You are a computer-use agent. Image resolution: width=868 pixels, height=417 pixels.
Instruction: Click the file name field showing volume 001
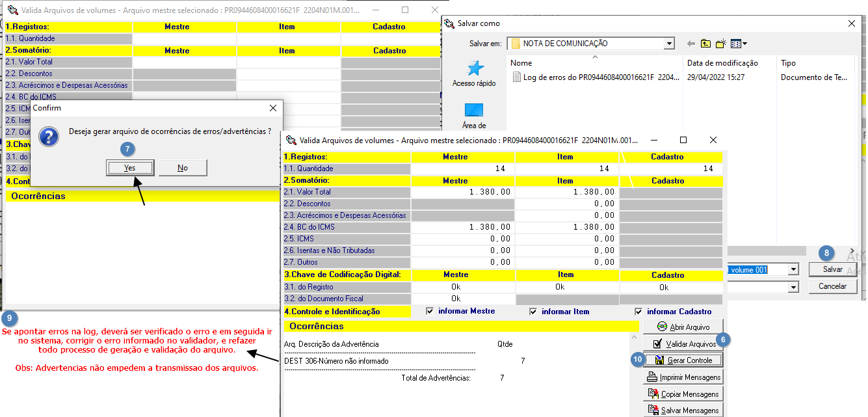757,269
